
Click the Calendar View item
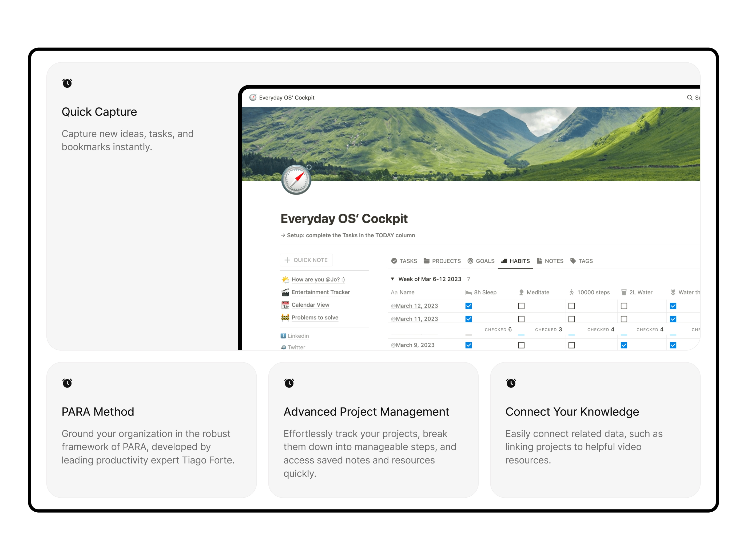click(311, 305)
